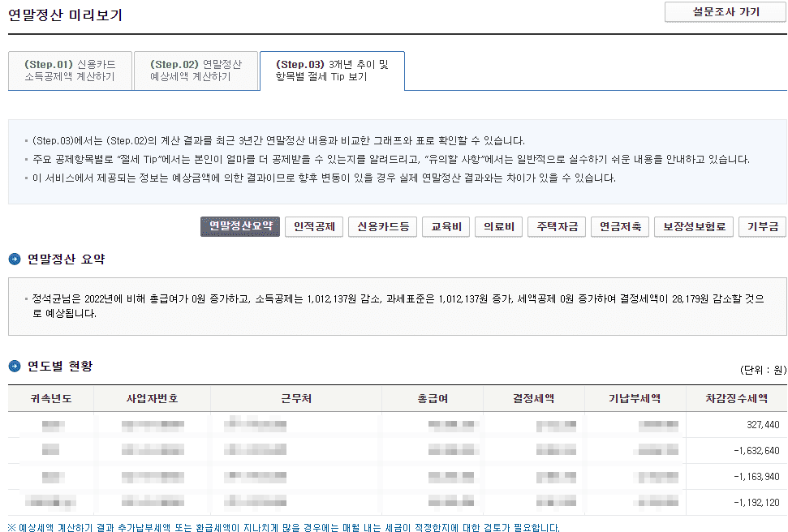Click the 차감징수세액 column header
This screenshot has height=532, width=788.
(x=737, y=399)
